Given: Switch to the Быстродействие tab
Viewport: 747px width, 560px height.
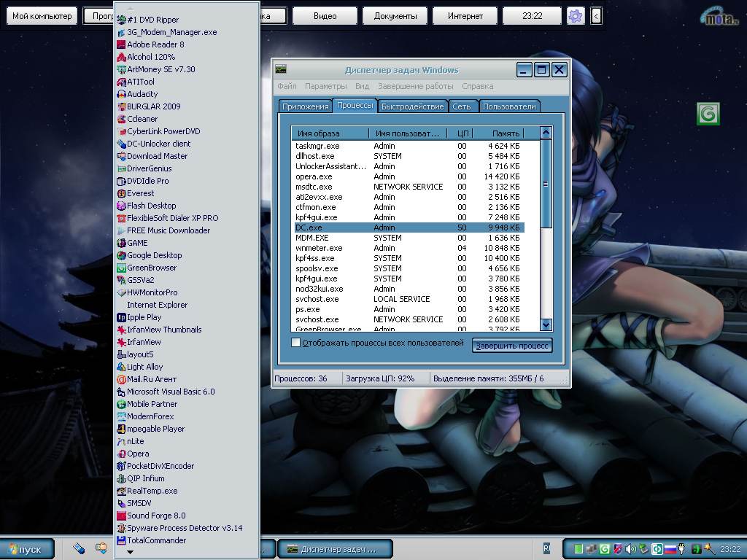Looking at the screenshot, I should [413, 106].
